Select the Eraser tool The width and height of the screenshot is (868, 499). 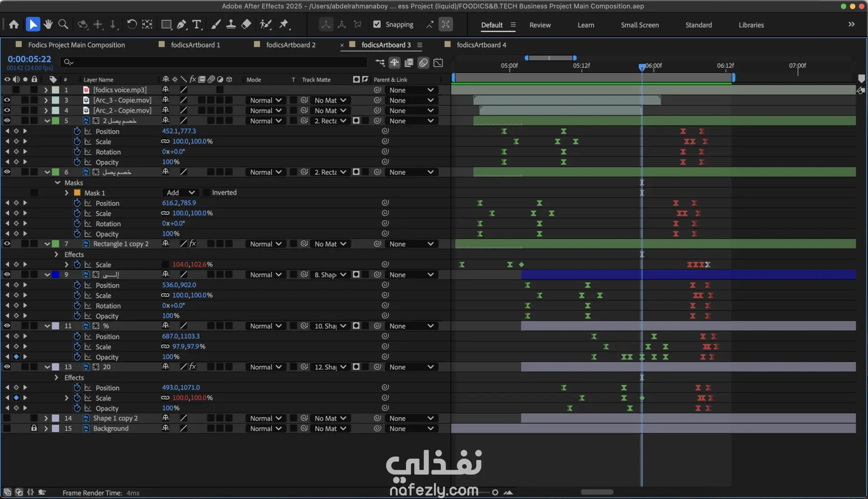pyautogui.click(x=246, y=24)
